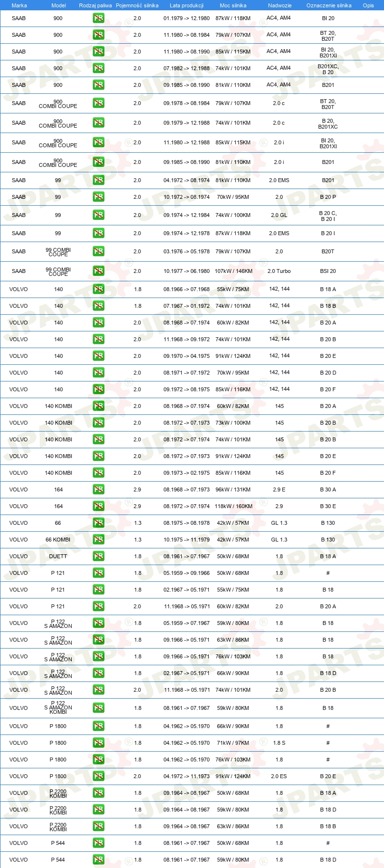
Task: Click petrol icon in SAAB 900 01.1979 row
Action: (99, 18)
